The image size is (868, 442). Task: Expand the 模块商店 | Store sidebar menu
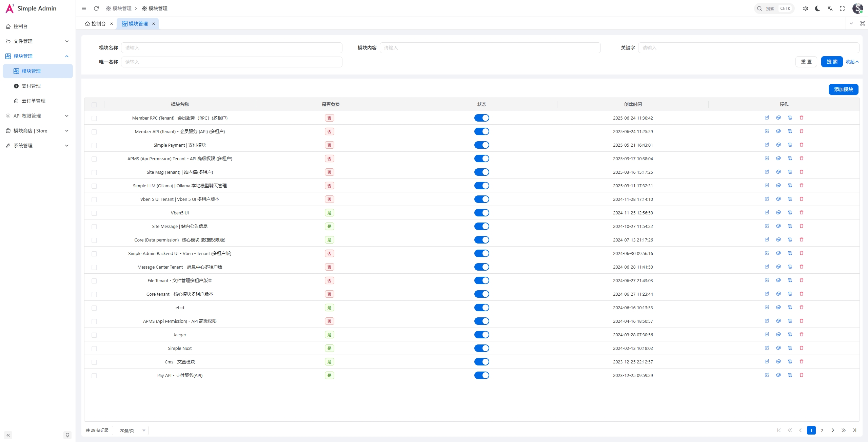pyautogui.click(x=38, y=131)
